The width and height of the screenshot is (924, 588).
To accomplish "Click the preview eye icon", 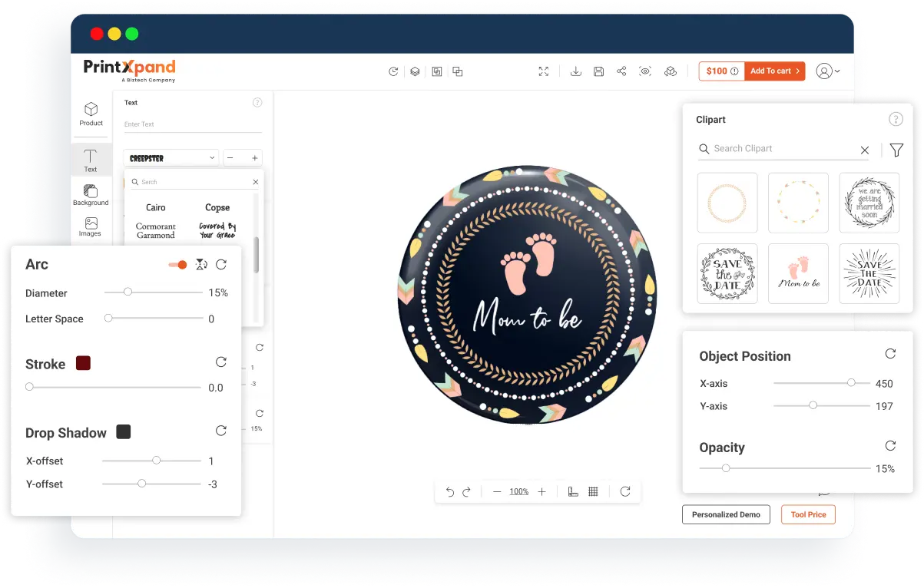I will [645, 71].
